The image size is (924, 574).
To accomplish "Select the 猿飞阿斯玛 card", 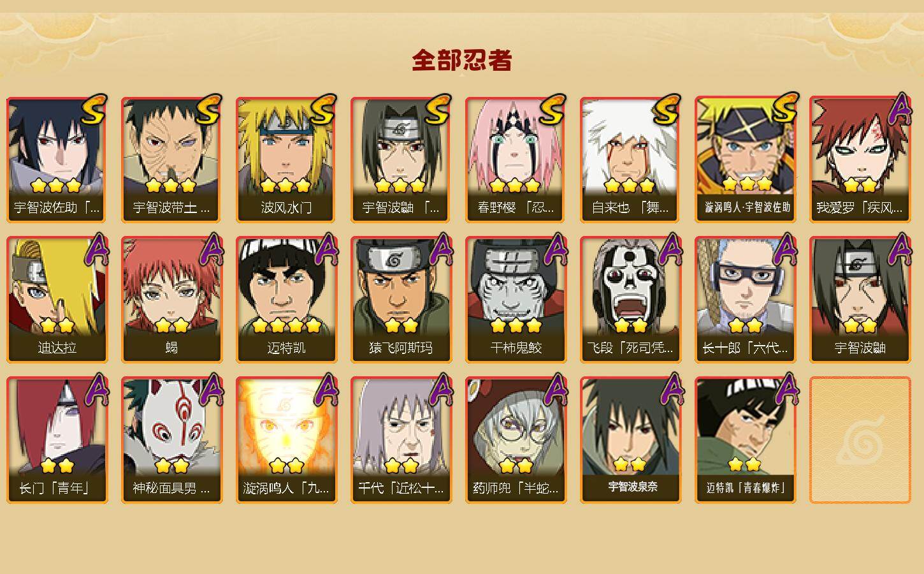I will 401,300.
